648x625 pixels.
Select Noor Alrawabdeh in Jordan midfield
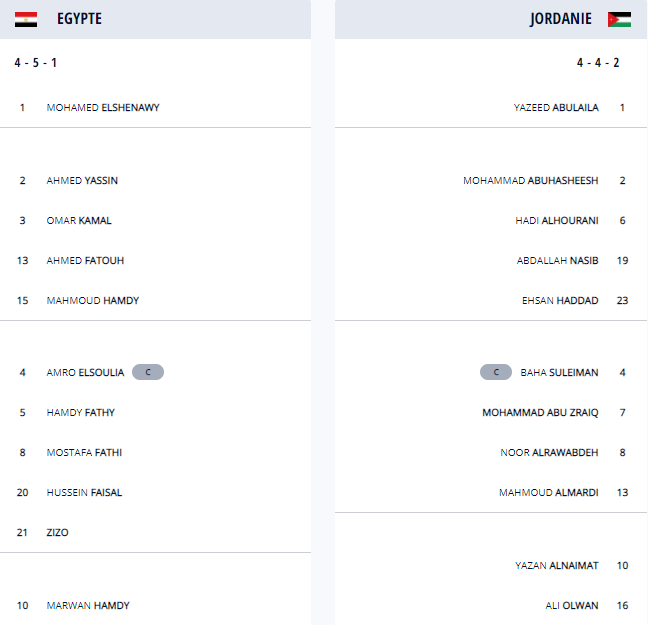(x=549, y=453)
